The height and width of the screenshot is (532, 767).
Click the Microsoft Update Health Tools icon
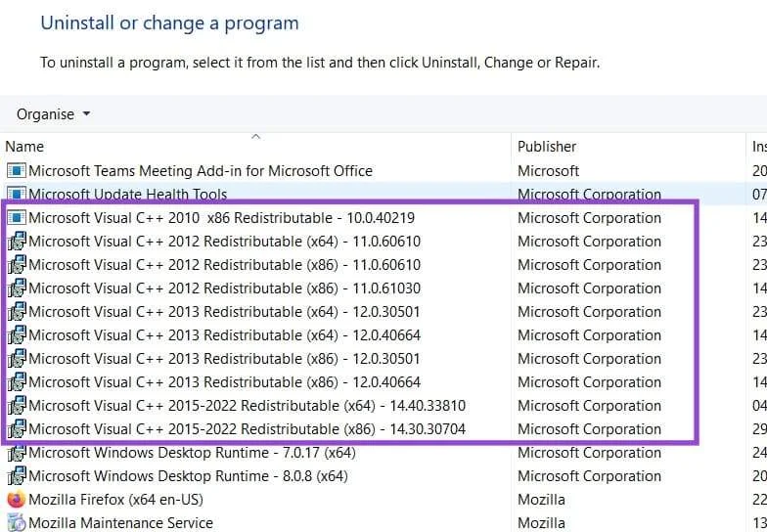point(16,194)
